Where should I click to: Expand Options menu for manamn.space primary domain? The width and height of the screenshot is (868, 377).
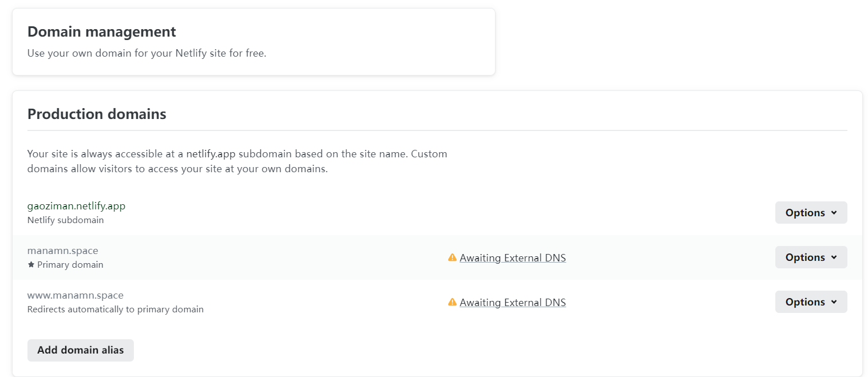click(811, 257)
